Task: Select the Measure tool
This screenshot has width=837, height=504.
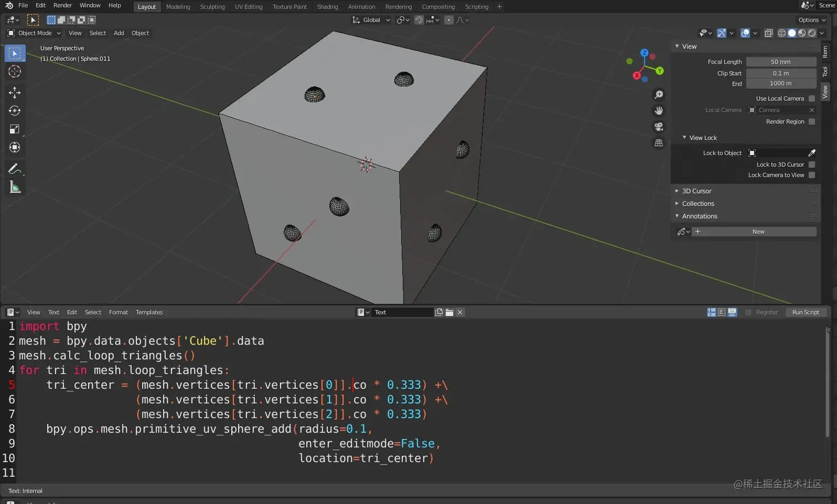Action: click(x=15, y=186)
